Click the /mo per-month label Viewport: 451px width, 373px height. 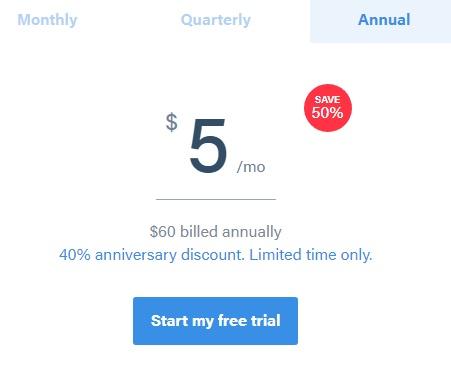251,167
